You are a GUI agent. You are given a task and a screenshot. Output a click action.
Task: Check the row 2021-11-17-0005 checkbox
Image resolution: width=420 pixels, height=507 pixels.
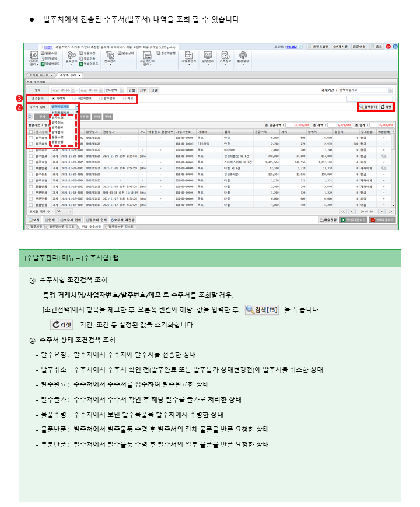pyautogui.click(x=31, y=199)
